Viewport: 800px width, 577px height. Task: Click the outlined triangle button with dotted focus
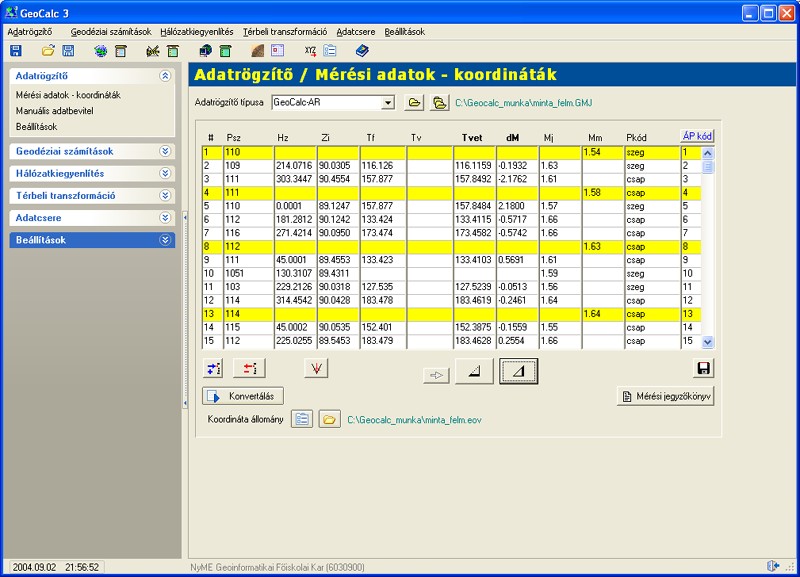[518, 371]
